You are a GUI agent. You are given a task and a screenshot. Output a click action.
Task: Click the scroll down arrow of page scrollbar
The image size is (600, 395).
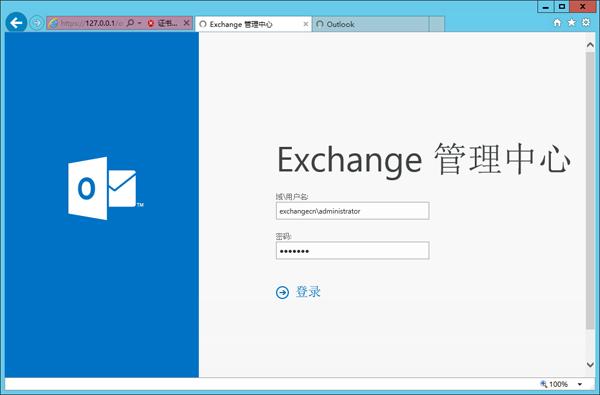(590, 365)
